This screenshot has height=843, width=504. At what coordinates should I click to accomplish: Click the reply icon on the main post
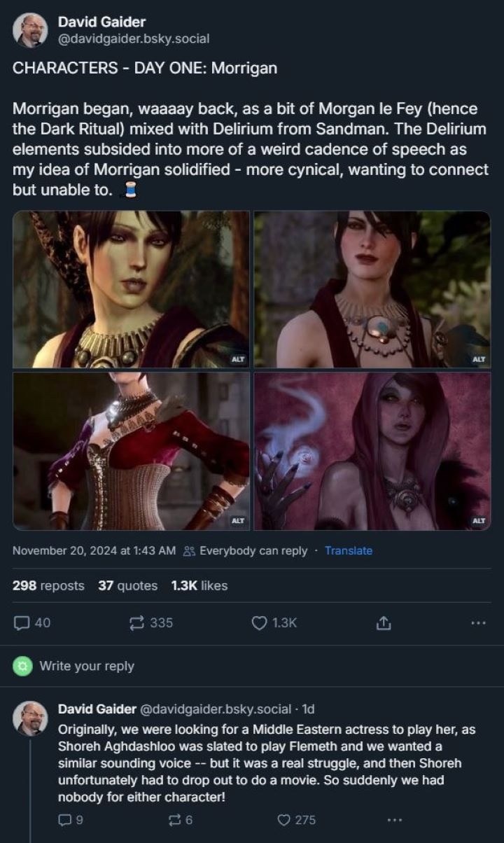(x=22, y=622)
